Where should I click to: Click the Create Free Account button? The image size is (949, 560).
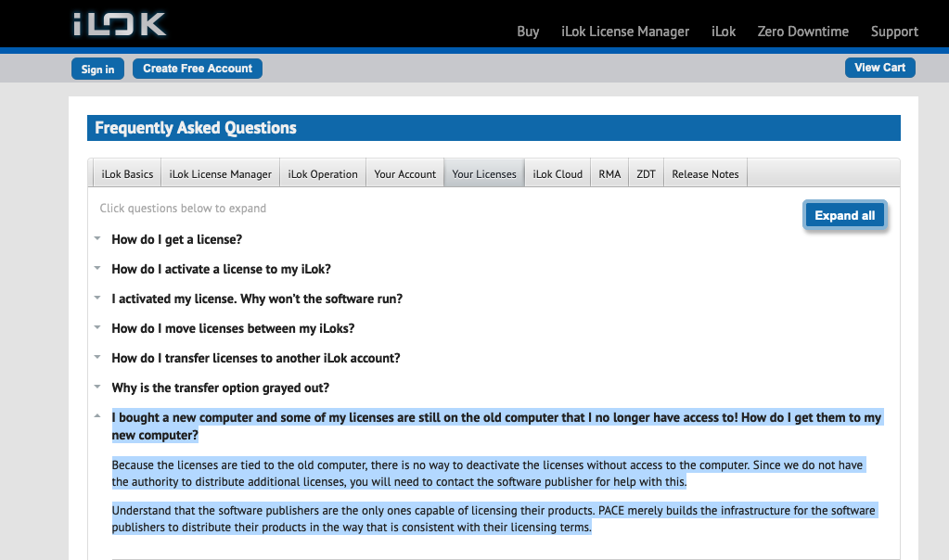coord(198,69)
